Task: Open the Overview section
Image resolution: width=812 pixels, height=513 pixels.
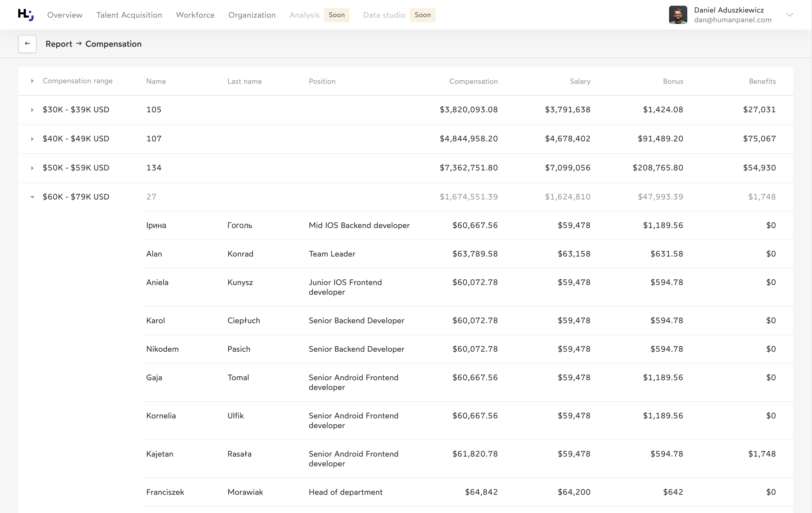Action: pyautogui.click(x=65, y=15)
